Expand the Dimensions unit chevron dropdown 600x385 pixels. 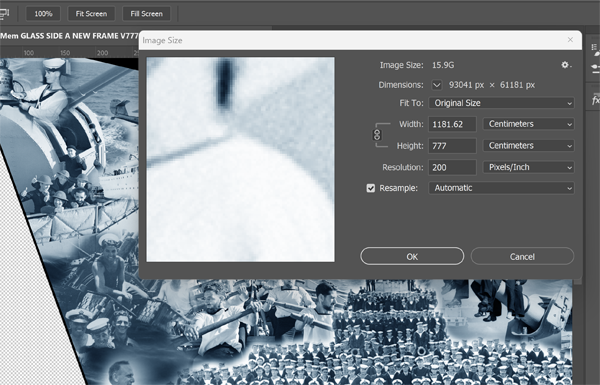(437, 85)
